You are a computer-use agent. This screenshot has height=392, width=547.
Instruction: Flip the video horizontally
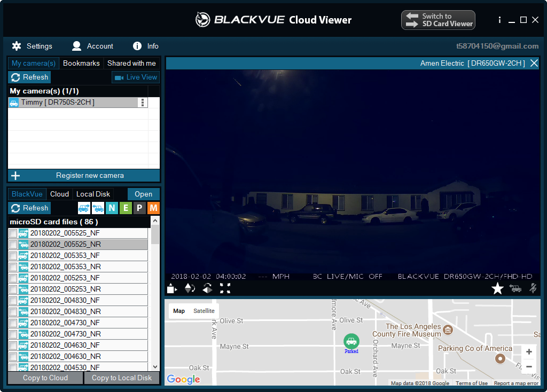[207, 288]
